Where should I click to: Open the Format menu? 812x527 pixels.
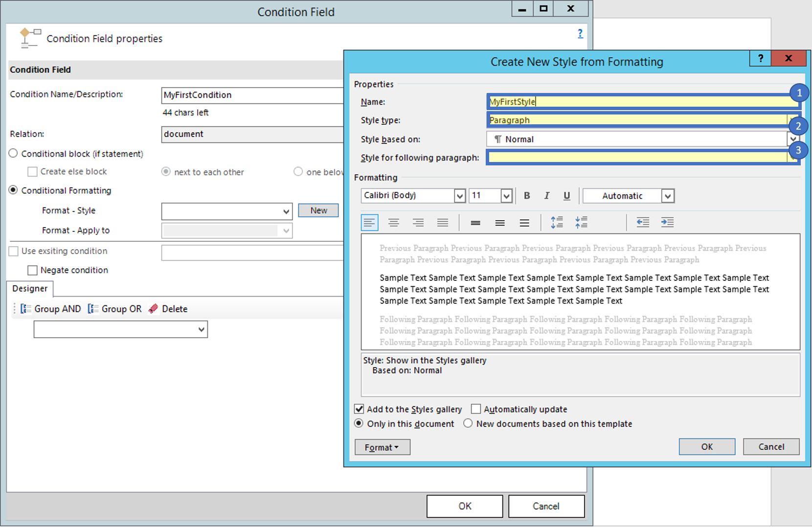coord(382,447)
